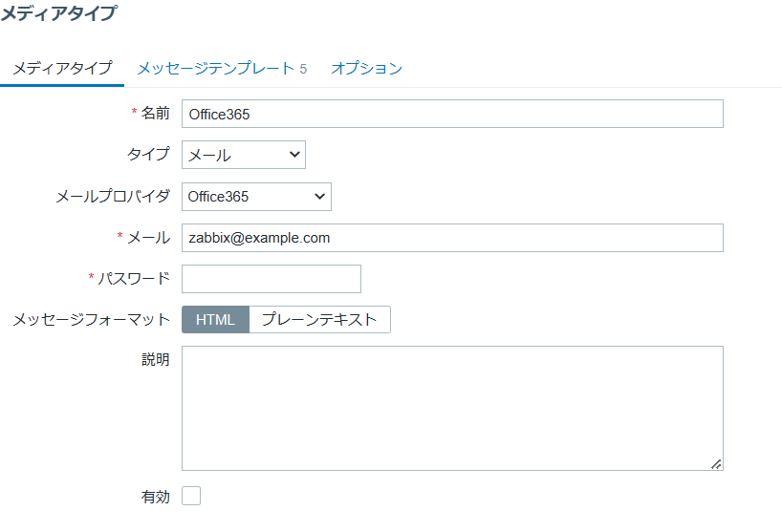Open the メッセージテンプレート tab
The width and height of the screenshot is (782, 532).
216,68
